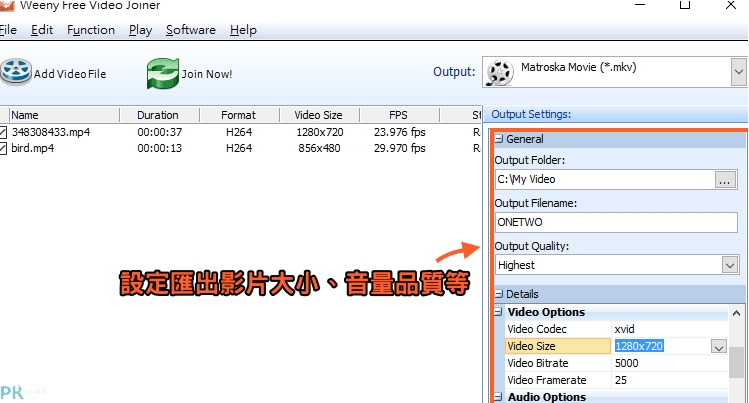
Task: Click the Video Codec value xvid
Action: click(x=669, y=329)
